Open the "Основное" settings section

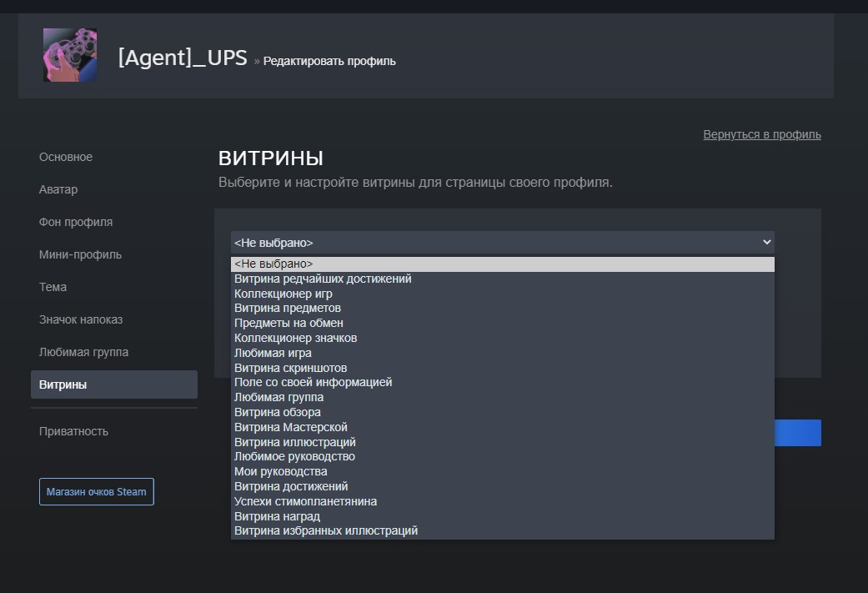click(x=65, y=157)
